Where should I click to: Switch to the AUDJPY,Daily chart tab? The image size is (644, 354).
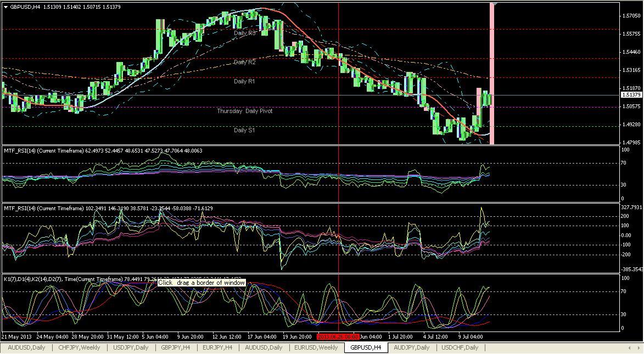coord(412,347)
